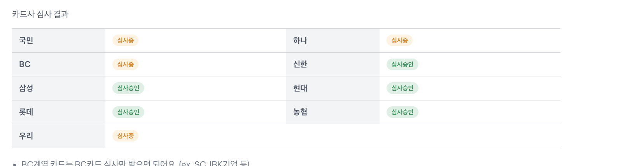Click the 하나 card 심사중 badge
This screenshot has height=166, width=644.
point(399,40)
